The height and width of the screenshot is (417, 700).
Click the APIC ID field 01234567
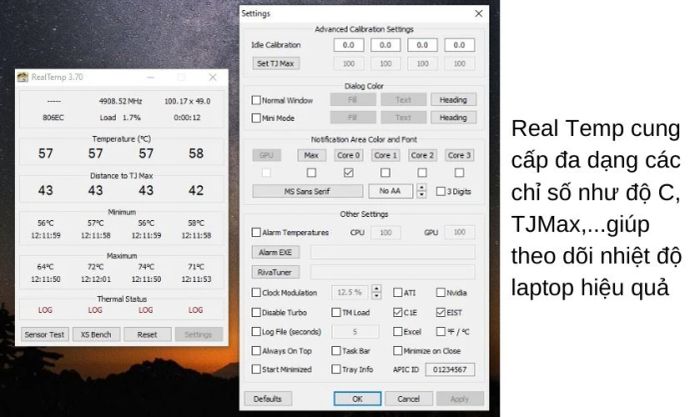(450, 369)
